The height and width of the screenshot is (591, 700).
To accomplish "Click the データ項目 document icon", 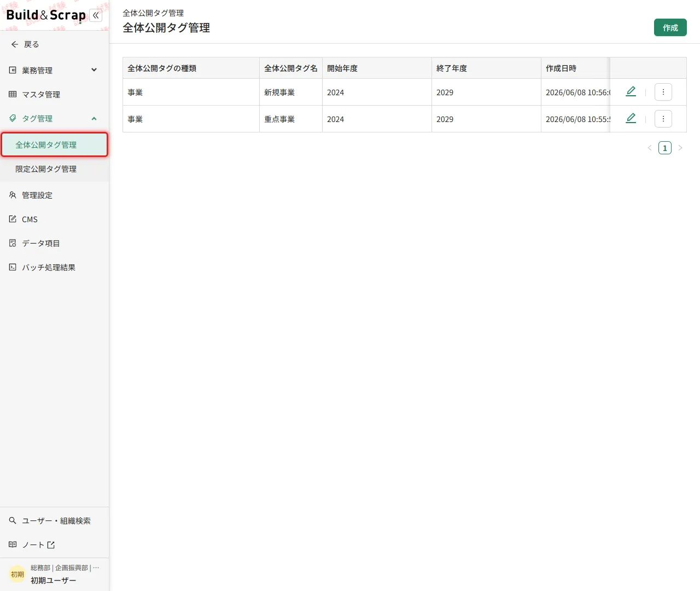I will (x=13, y=243).
